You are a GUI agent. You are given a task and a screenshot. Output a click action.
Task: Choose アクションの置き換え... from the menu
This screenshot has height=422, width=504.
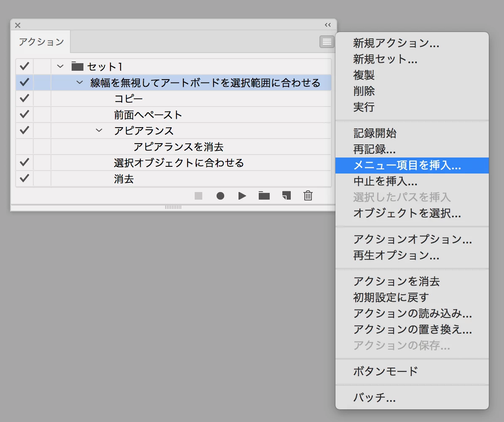412,329
